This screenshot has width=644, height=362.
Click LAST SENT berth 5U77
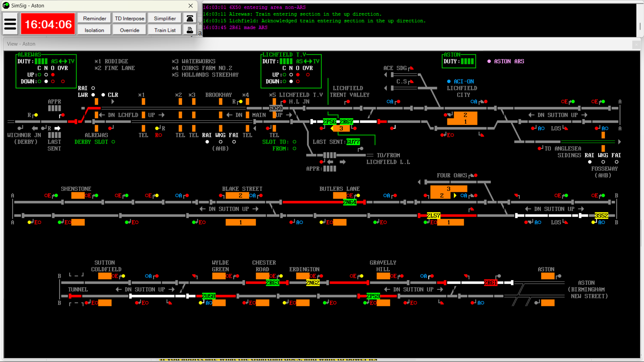pos(353,142)
